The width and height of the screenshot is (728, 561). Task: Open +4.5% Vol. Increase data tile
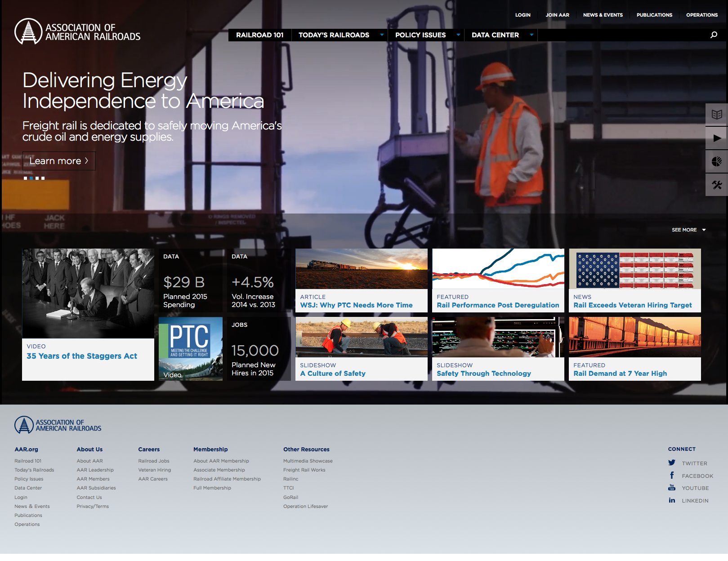coord(259,280)
